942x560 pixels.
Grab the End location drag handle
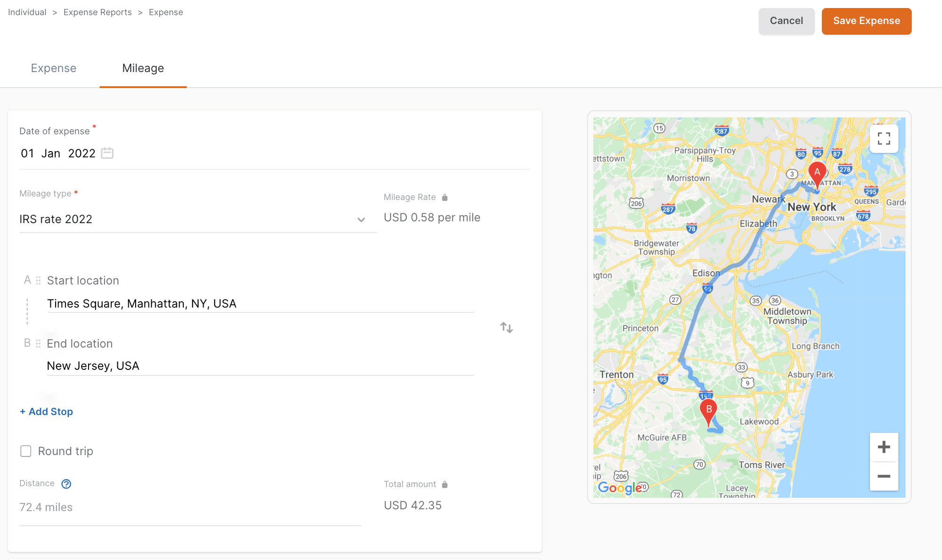click(38, 344)
